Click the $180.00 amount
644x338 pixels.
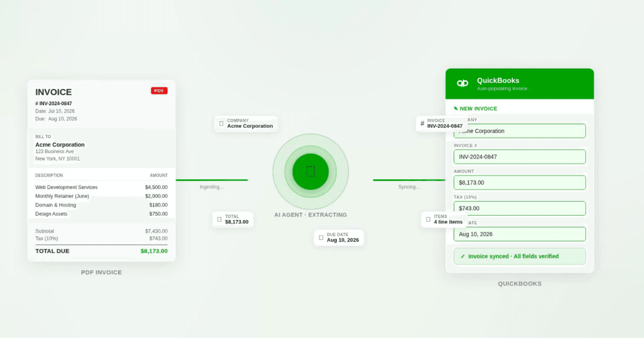point(158,205)
